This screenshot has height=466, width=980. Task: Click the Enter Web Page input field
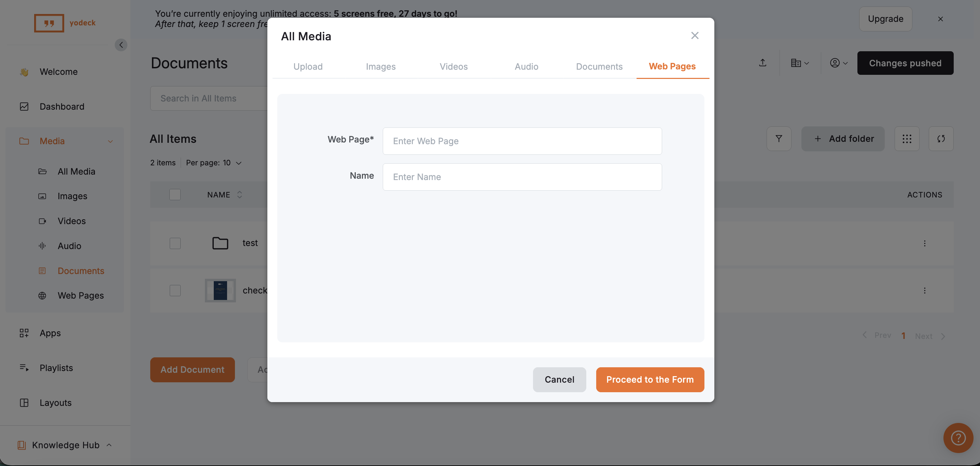tap(522, 141)
